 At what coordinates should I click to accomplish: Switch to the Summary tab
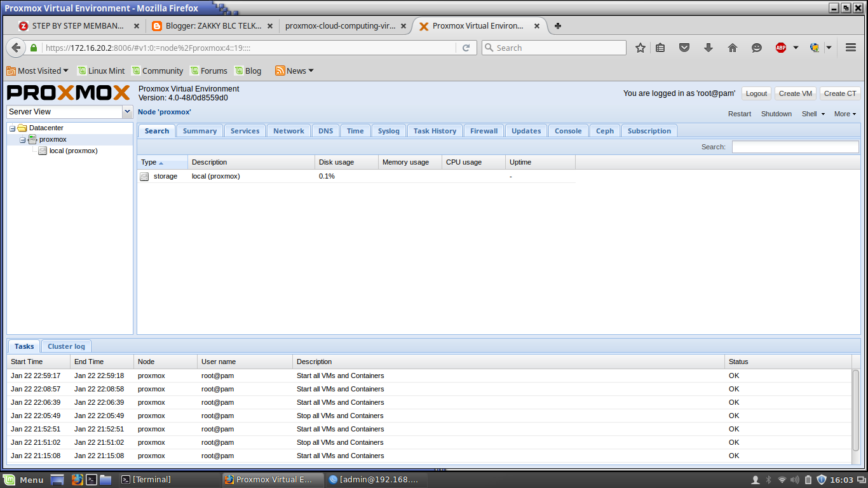point(200,131)
